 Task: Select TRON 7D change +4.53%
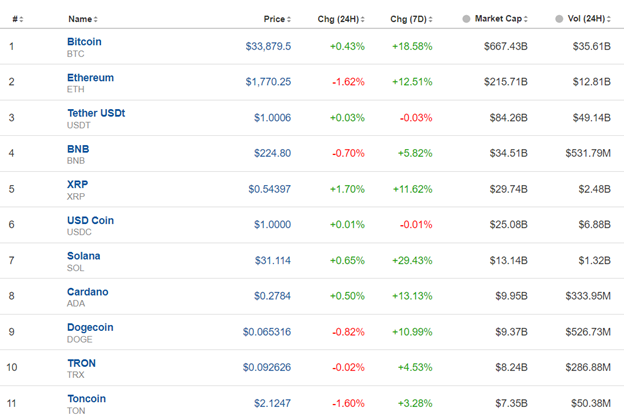click(415, 367)
